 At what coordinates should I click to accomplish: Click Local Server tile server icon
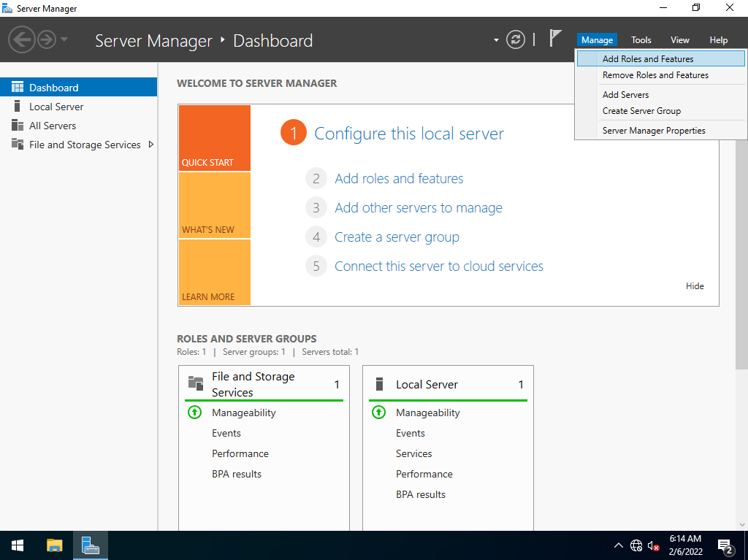point(379,384)
